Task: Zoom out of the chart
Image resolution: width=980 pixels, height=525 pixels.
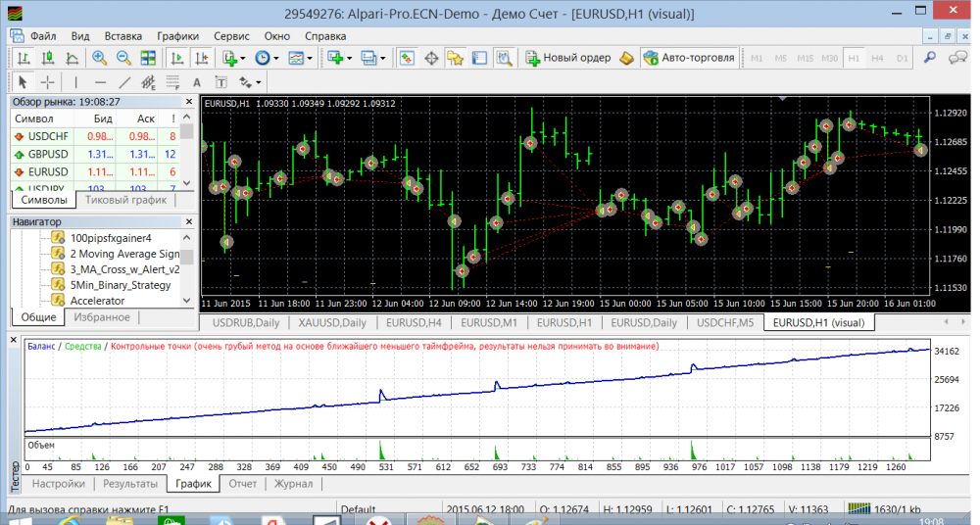Action: pos(123,58)
